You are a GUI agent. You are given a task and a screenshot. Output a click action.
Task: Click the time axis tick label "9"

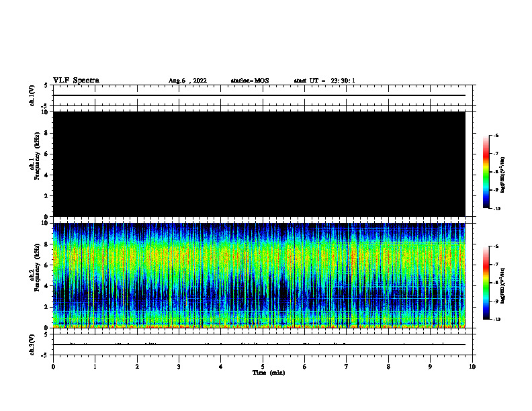pyautogui.click(x=430, y=367)
